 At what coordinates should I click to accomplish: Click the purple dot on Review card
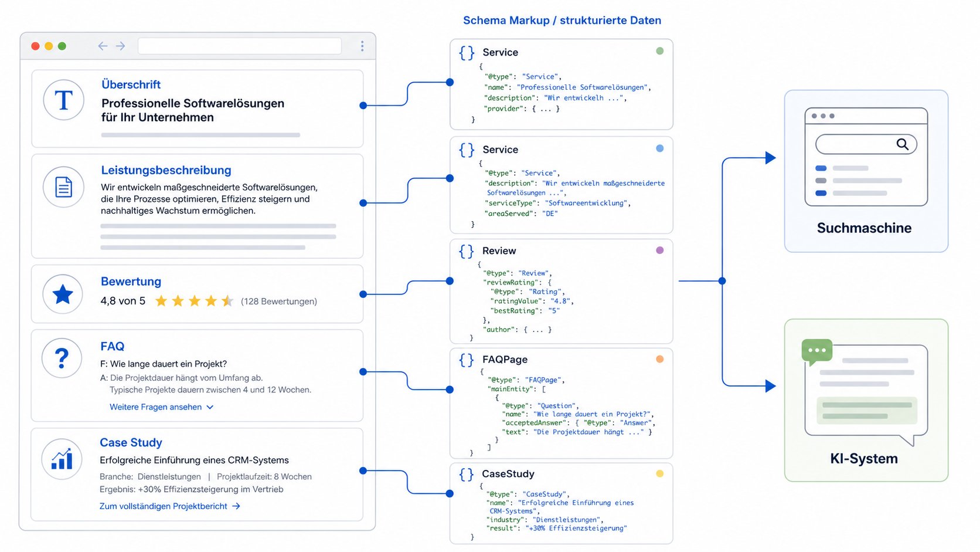pos(660,250)
